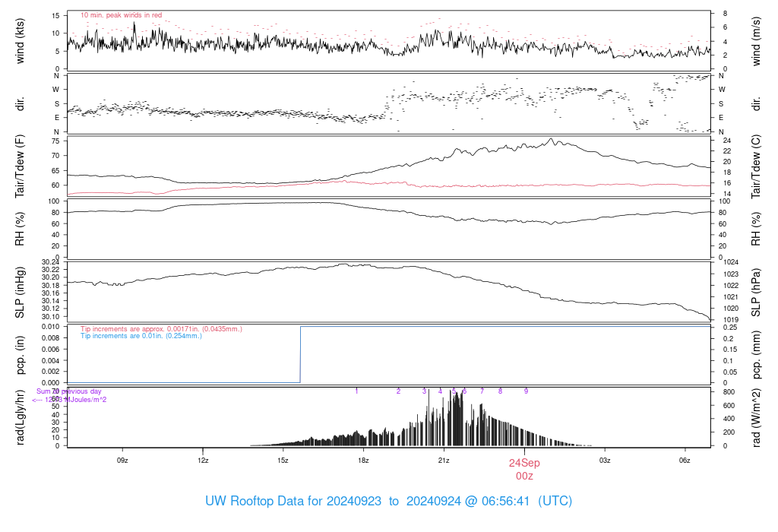Select purple hour marker '2' in radiation panel
Screen dimensions: 778x532
tap(398, 391)
